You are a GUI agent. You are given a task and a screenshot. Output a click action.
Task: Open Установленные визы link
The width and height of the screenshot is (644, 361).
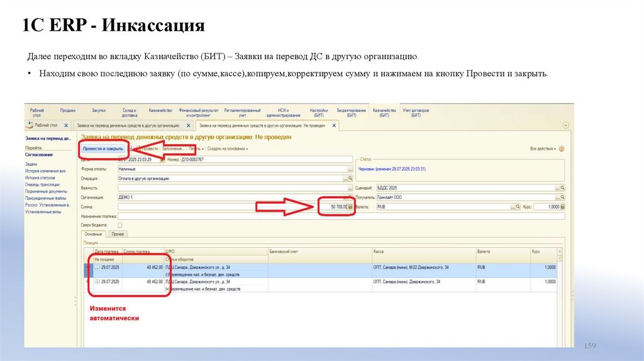coord(43,212)
